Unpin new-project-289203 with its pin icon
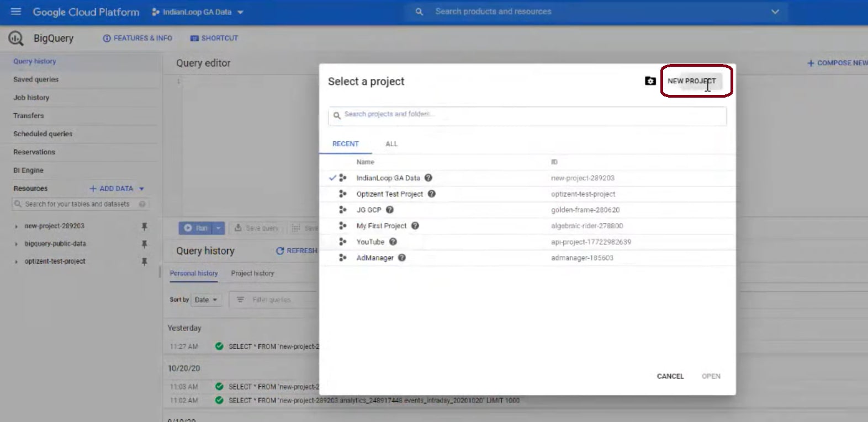The height and width of the screenshot is (422, 868). [144, 226]
